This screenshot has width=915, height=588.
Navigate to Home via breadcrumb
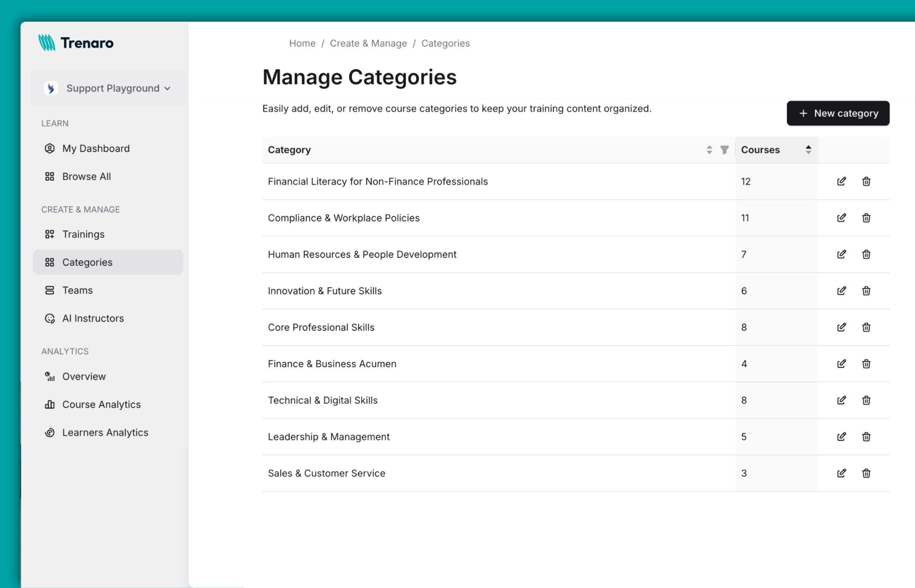tap(302, 43)
